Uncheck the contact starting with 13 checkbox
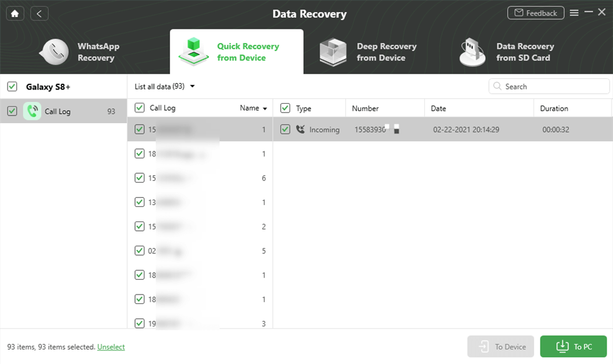This screenshot has height=364, width=613. (139, 202)
